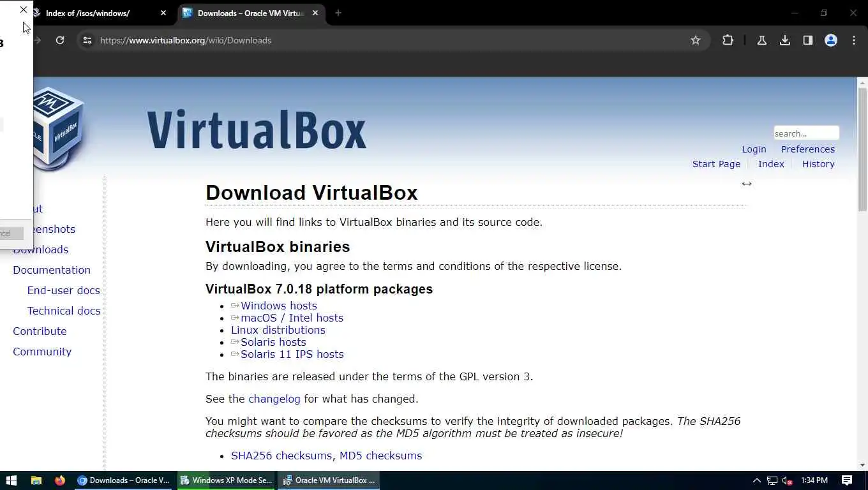Viewport: 868px width, 490px height.
Task: Select the Downloads – Oracle VM VirtualBox tab
Action: coord(251,13)
